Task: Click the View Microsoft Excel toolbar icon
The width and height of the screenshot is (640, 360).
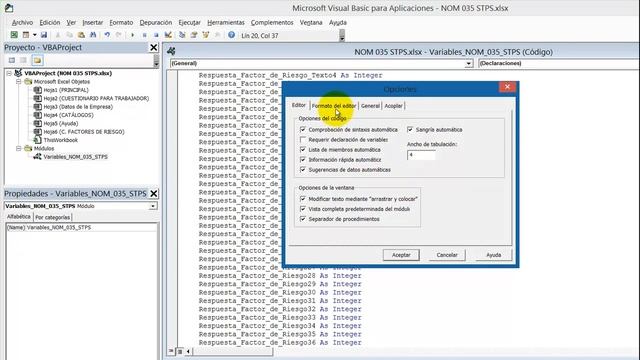Action: pos(14,35)
